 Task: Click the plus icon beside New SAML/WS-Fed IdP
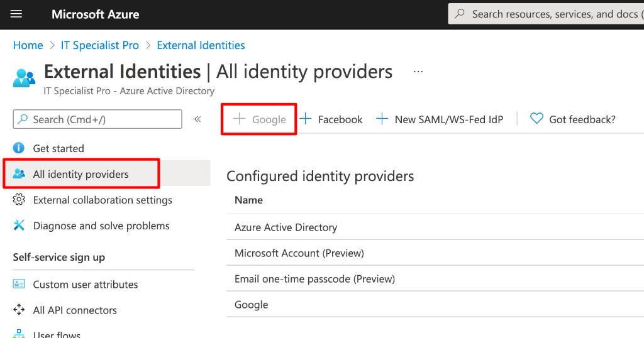pos(382,119)
